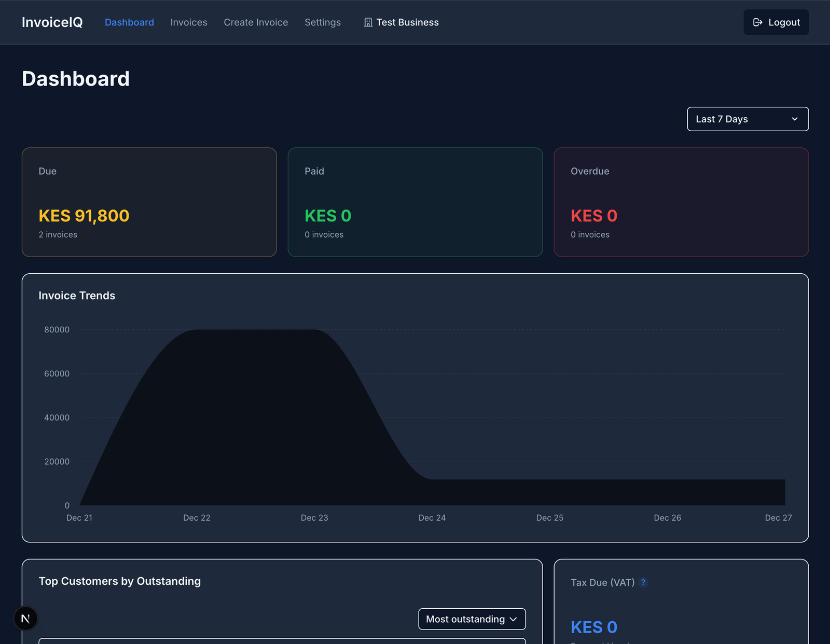The image size is (830, 644).
Task: Click the InvoiceIQ logo
Action: 52,22
